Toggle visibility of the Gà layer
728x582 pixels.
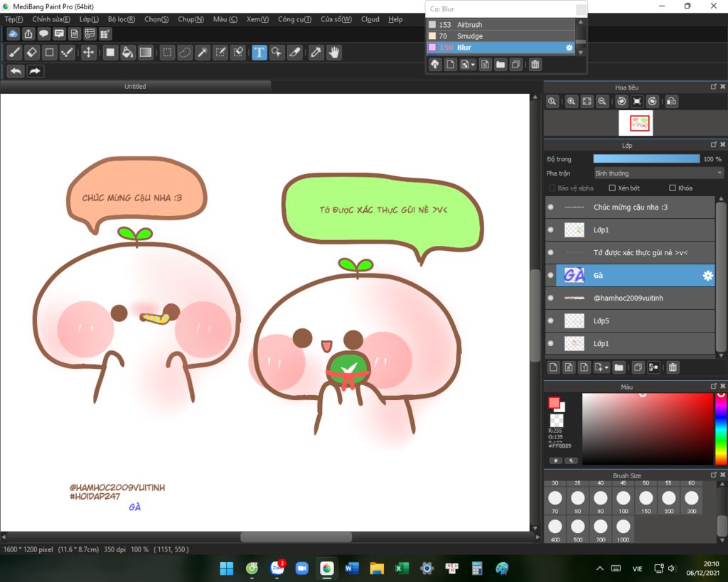pyautogui.click(x=551, y=275)
